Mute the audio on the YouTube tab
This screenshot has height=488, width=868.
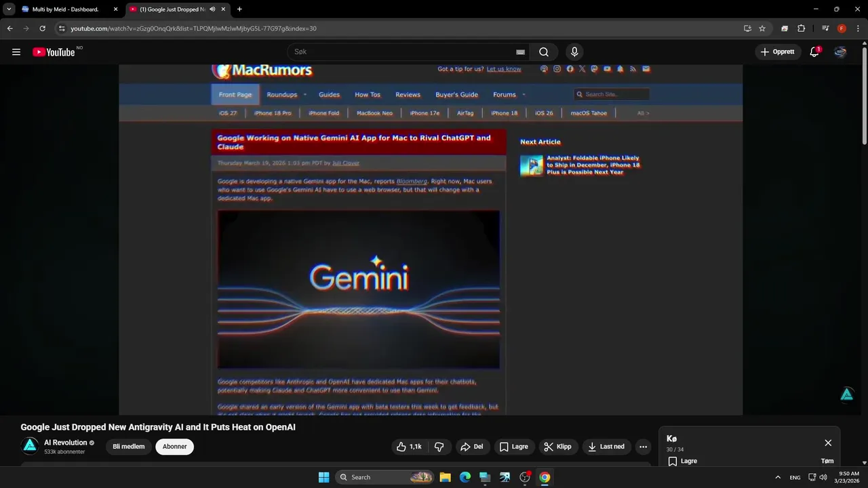[x=213, y=9]
